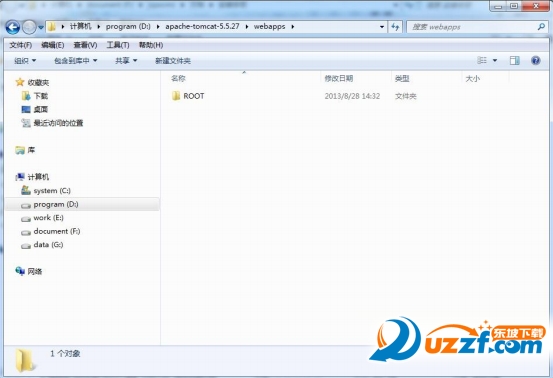Click the 新建文件夹 button

pyautogui.click(x=173, y=61)
